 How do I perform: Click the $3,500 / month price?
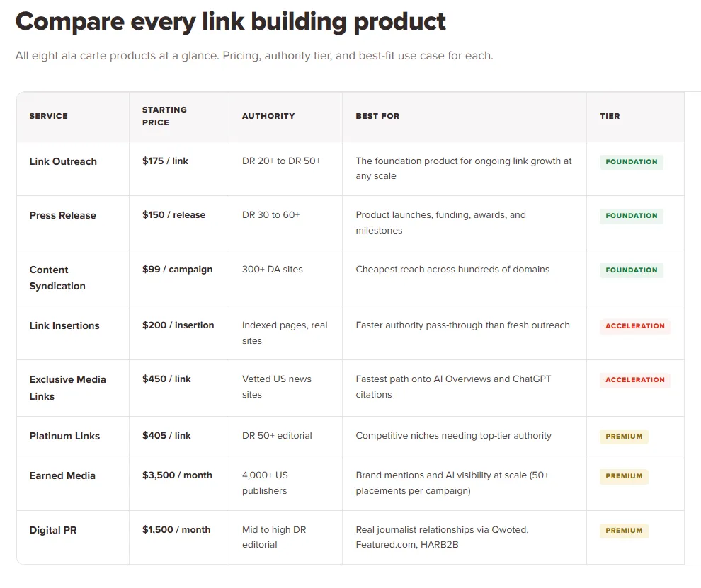click(x=177, y=475)
